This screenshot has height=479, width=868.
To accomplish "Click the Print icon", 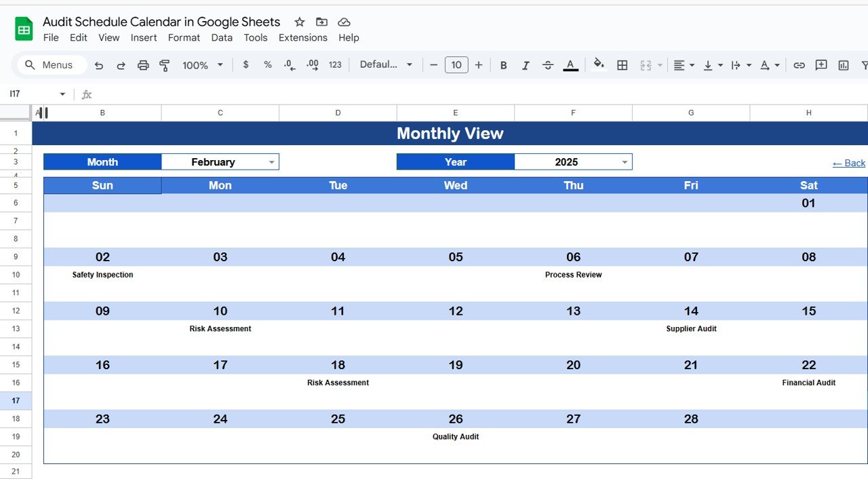I will point(143,65).
